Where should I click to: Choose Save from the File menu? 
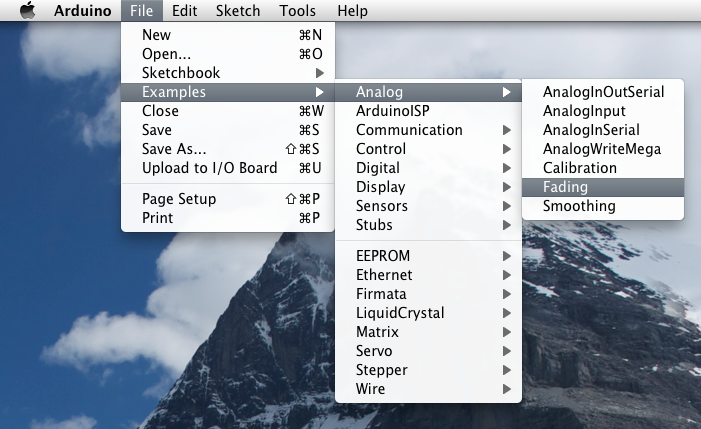(228, 130)
